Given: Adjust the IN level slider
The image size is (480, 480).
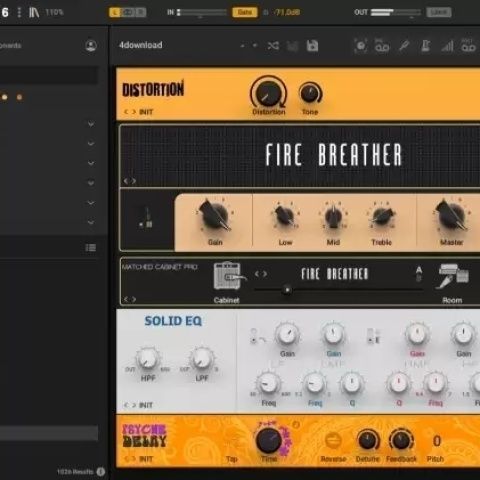Looking at the screenshot, I should (x=201, y=12).
